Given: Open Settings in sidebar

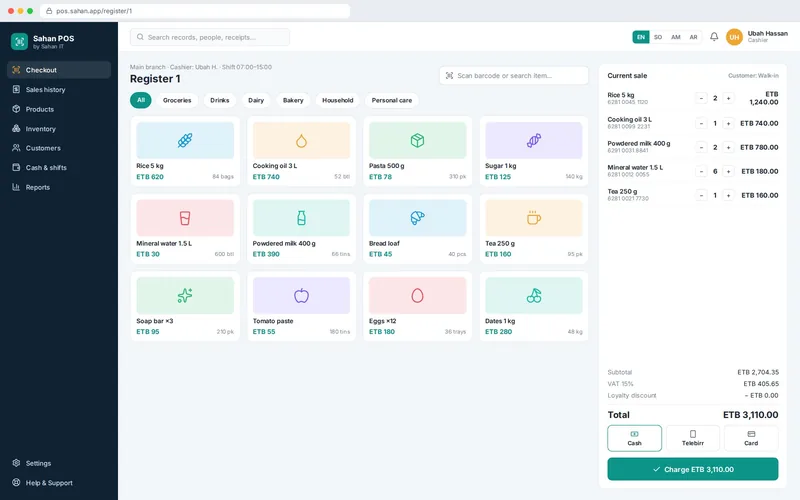Looking at the screenshot, I should point(59,463).
